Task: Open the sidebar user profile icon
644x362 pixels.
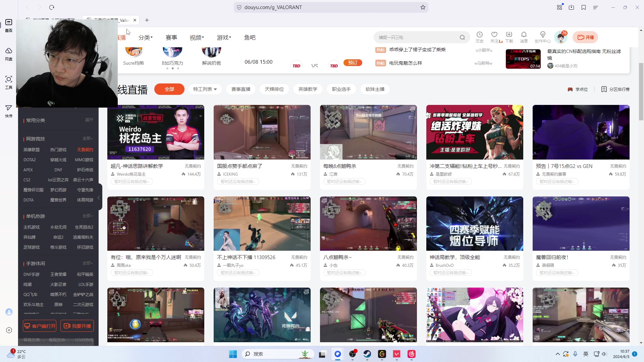Action: tap(9, 312)
